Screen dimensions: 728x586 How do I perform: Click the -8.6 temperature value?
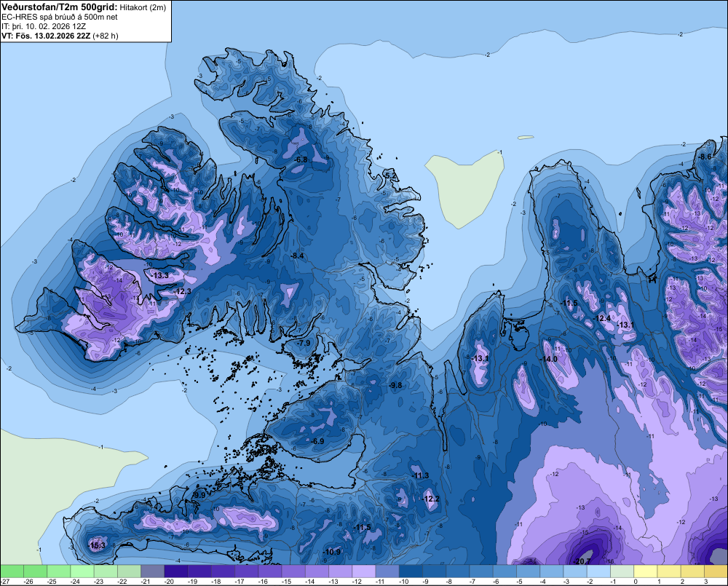point(705,157)
